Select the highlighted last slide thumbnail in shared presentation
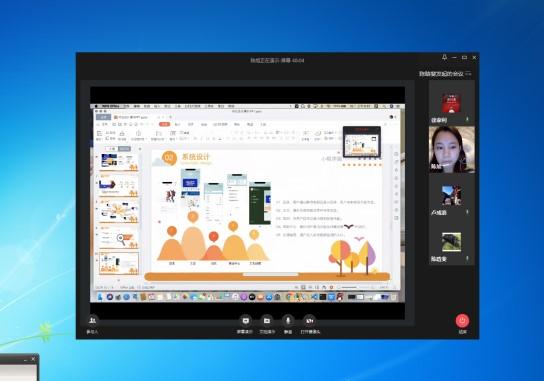The image size is (544, 381). (119, 263)
